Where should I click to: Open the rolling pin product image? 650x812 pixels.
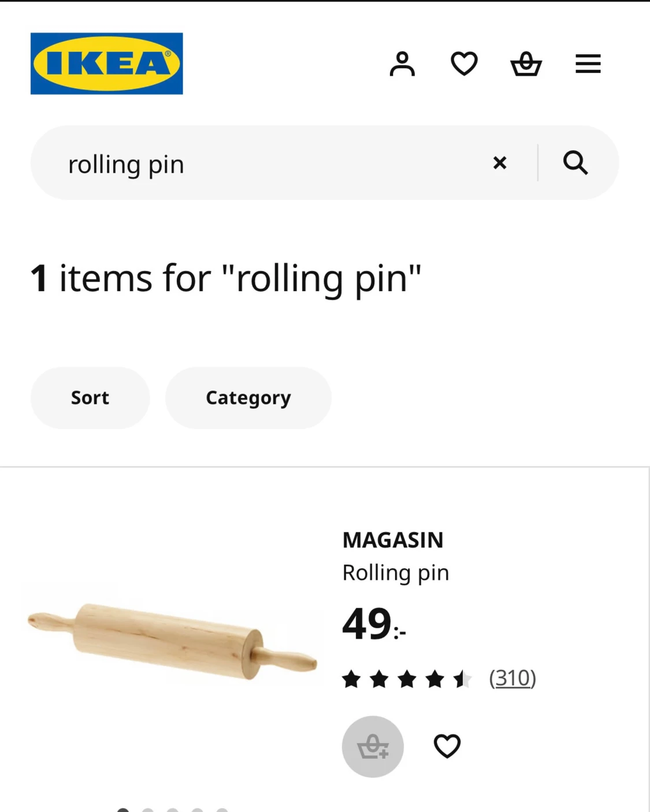pos(172,641)
